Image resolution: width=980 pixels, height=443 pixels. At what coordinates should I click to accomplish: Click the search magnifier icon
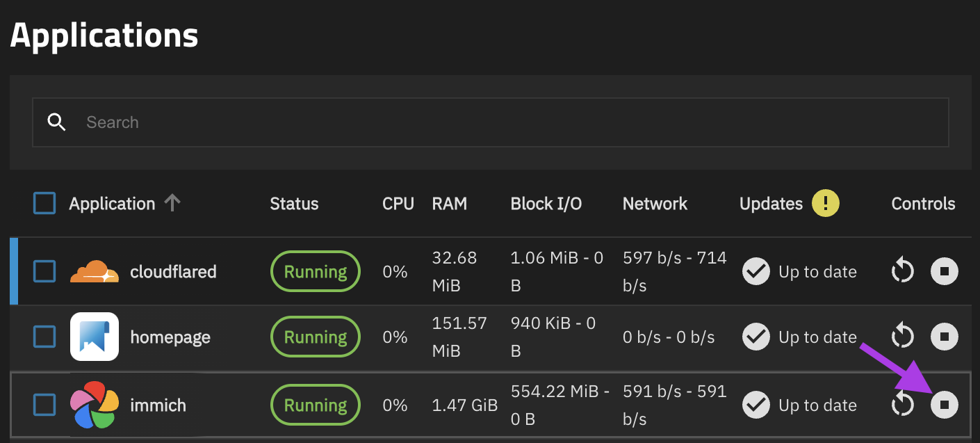56,122
